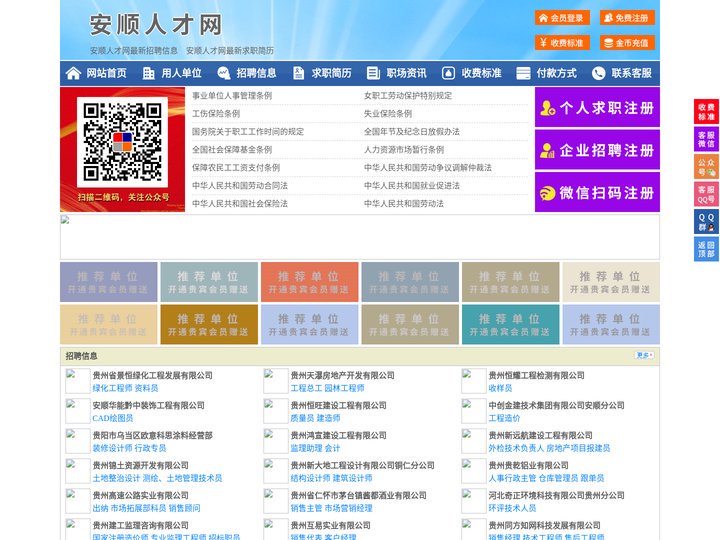The image size is (720, 540).
Task: Open job link 工程造价
Action: (x=504, y=418)
